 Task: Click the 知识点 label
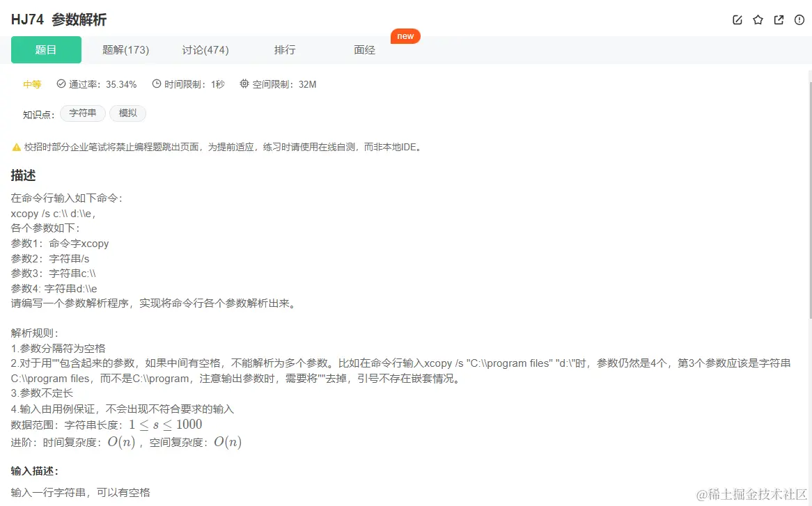pos(39,115)
